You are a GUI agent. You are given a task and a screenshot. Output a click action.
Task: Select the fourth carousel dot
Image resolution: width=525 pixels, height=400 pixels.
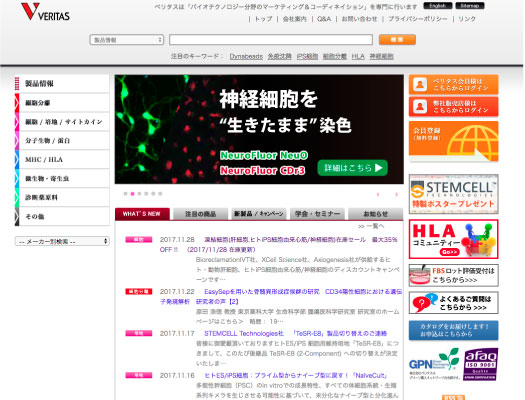[146, 193]
